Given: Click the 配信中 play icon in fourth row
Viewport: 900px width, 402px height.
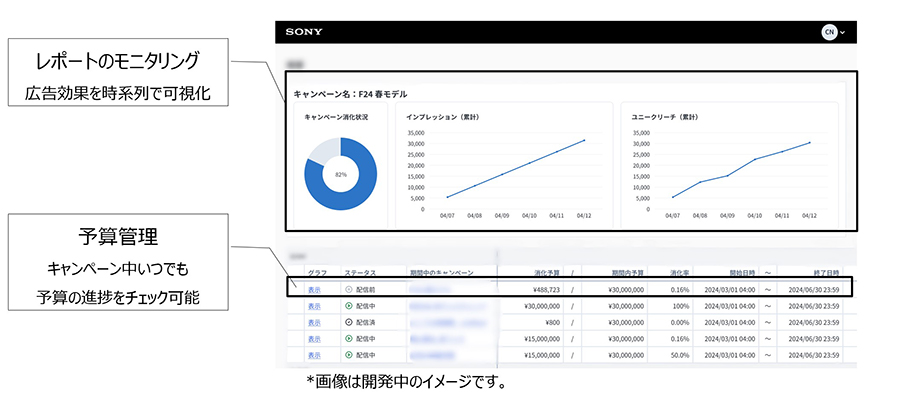Looking at the screenshot, I should pos(348,339).
